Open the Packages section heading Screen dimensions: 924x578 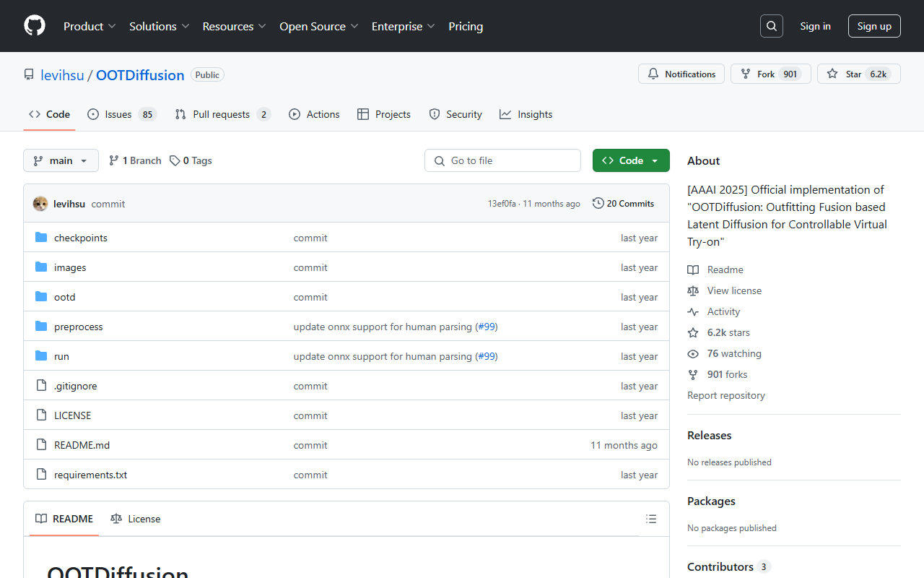point(711,501)
